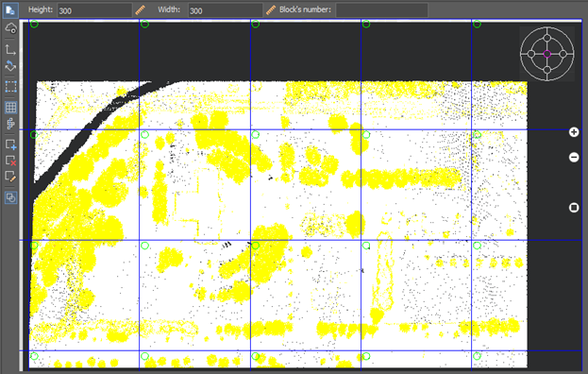Click into the Block's number field
The width and height of the screenshot is (588, 374).
(381, 10)
